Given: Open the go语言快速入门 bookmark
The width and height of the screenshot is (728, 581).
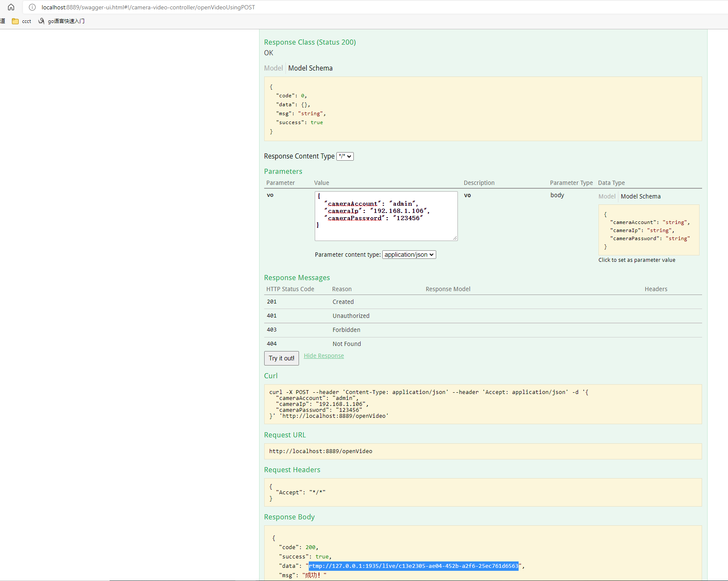Looking at the screenshot, I should pyautogui.click(x=62, y=21).
